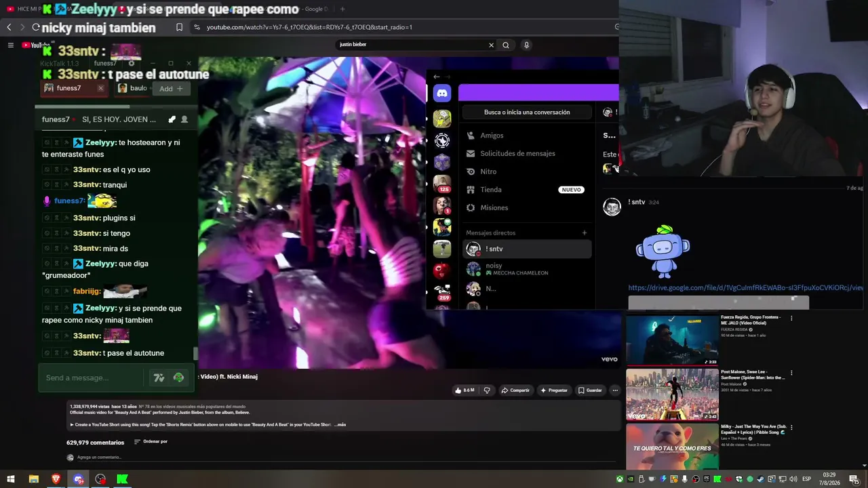This screenshot has height=488, width=868.
Task: Select Discord server icon with 259 badge
Action: (442, 292)
